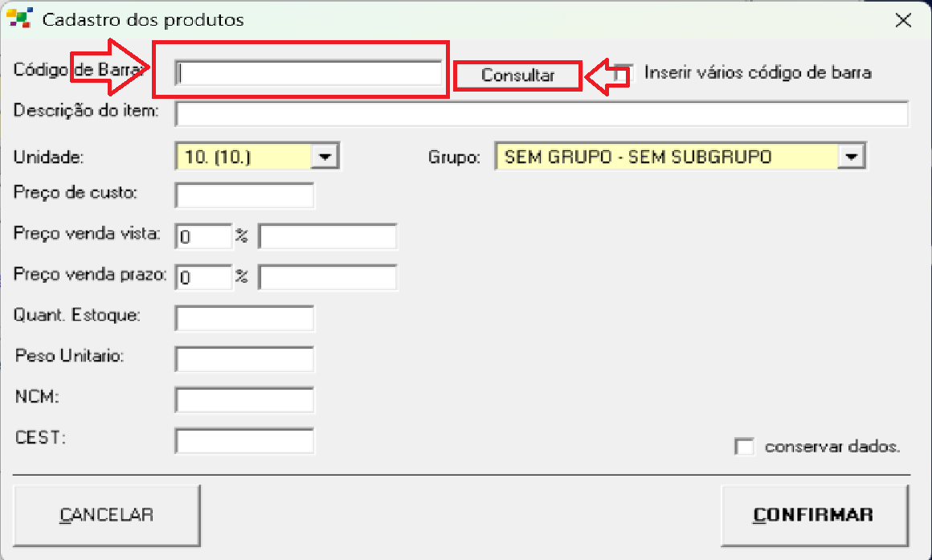Expand the Unidade dropdown arrow
932x560 pixels.
(324, 157)
